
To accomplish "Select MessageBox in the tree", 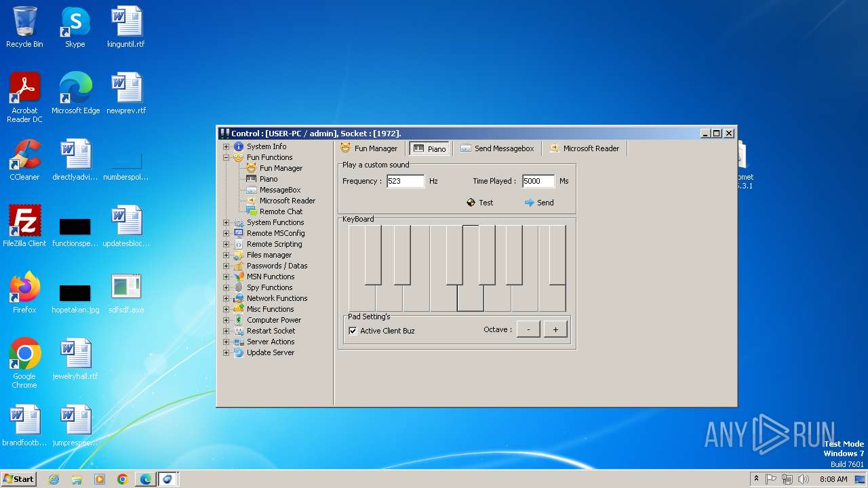I will click(280, 190).
